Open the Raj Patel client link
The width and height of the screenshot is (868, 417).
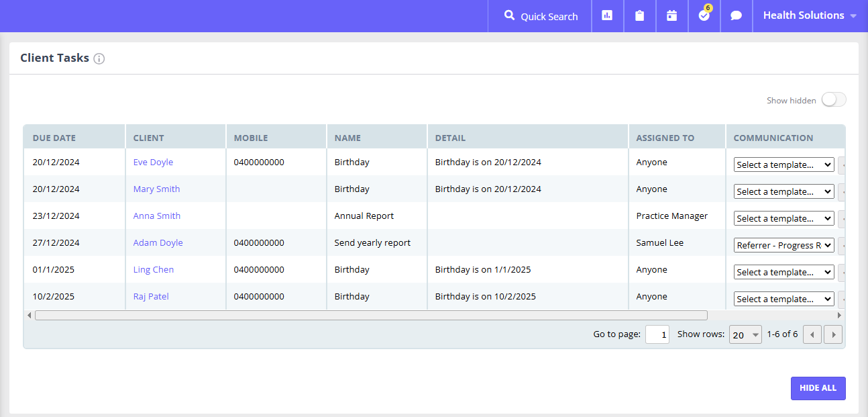point(151,296)
